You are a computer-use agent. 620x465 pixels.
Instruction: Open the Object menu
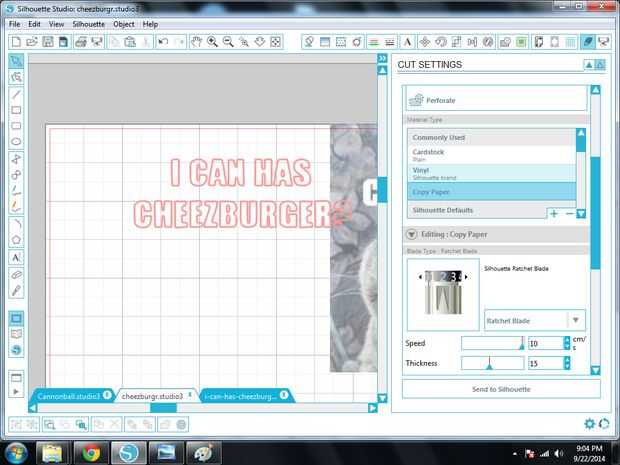124,24
